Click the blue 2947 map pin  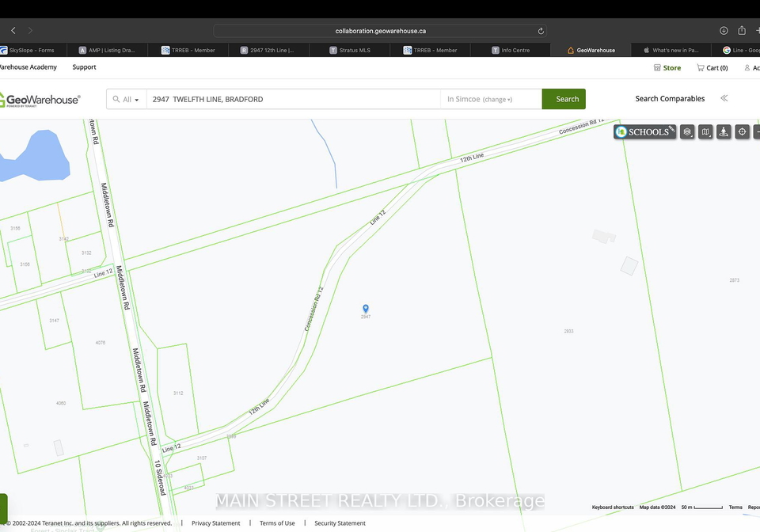click(x=366, y=309)
